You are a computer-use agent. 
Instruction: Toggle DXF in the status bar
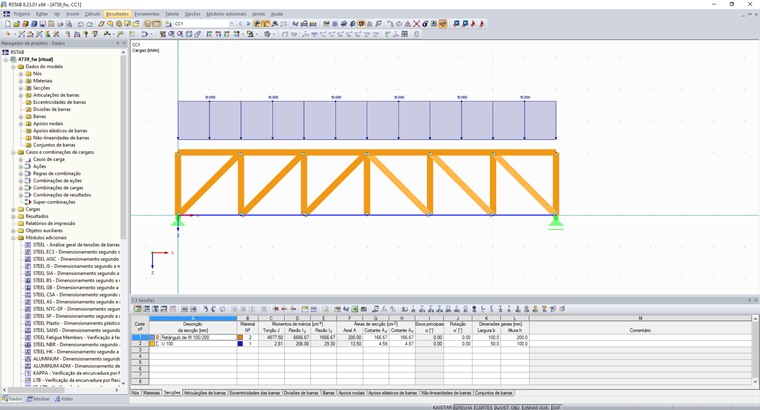click(x=556, y=408)
